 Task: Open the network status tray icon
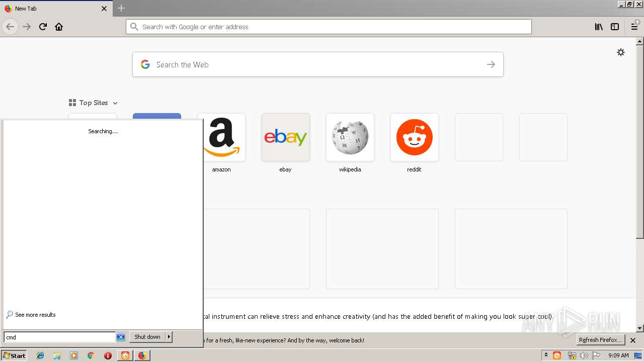click(x=572, y=355)
